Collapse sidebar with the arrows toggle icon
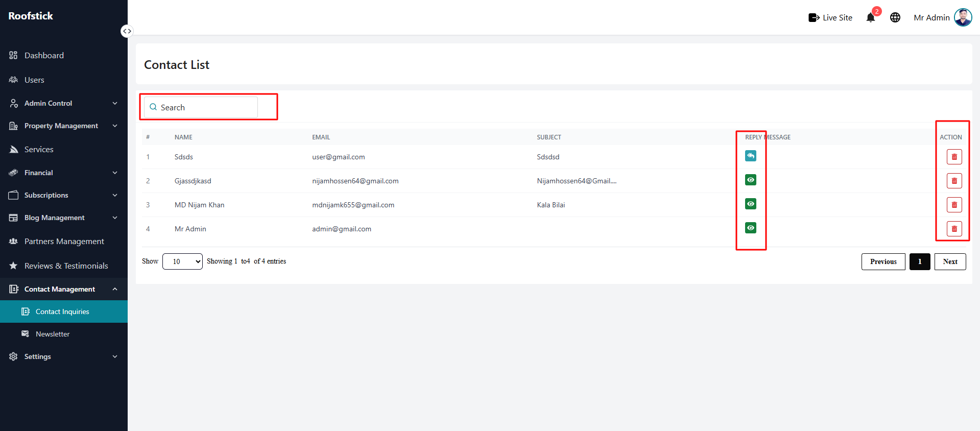This screenshot has height=431, width=980. [x=127, y=31]
